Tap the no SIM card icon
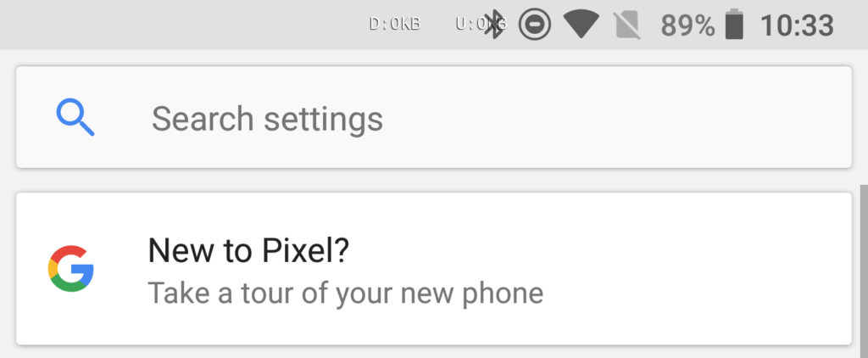 tap(628, 25)
